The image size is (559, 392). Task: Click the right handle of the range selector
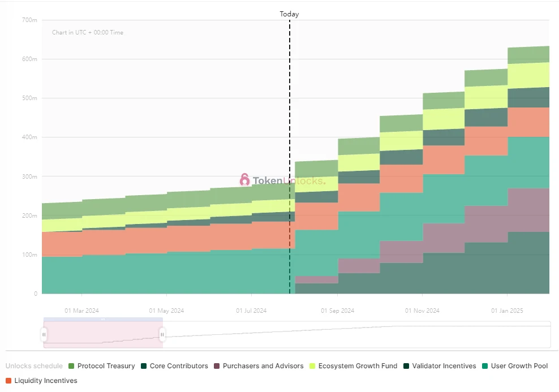[x=162, y=334]
